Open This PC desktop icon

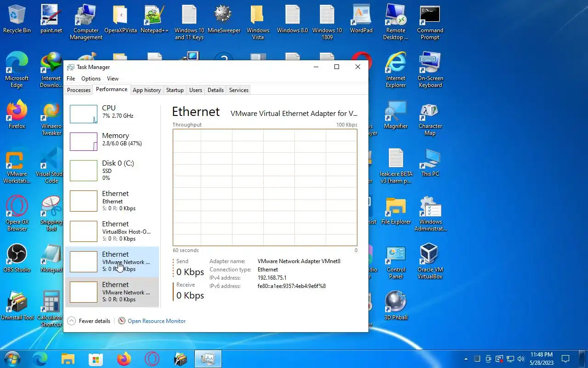[x=430, y=163]
